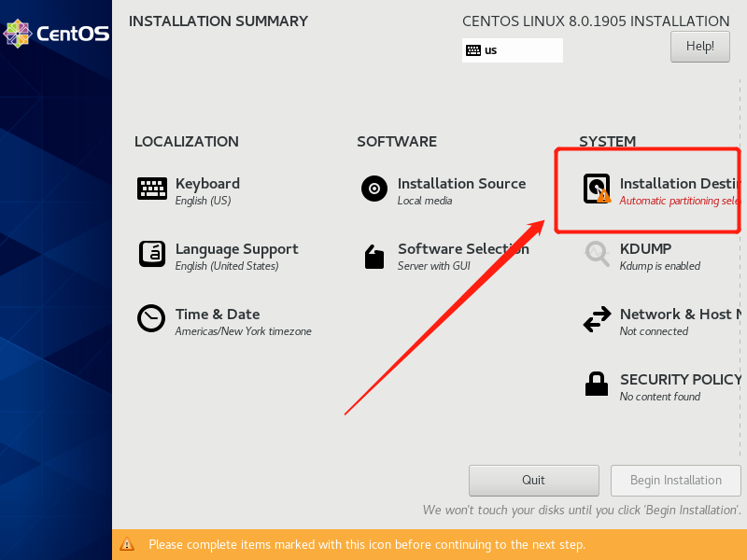The width and height of the screenshot is (747, 560).
Task: Click the Time & Date clock icon
Action: click(151, 318)
